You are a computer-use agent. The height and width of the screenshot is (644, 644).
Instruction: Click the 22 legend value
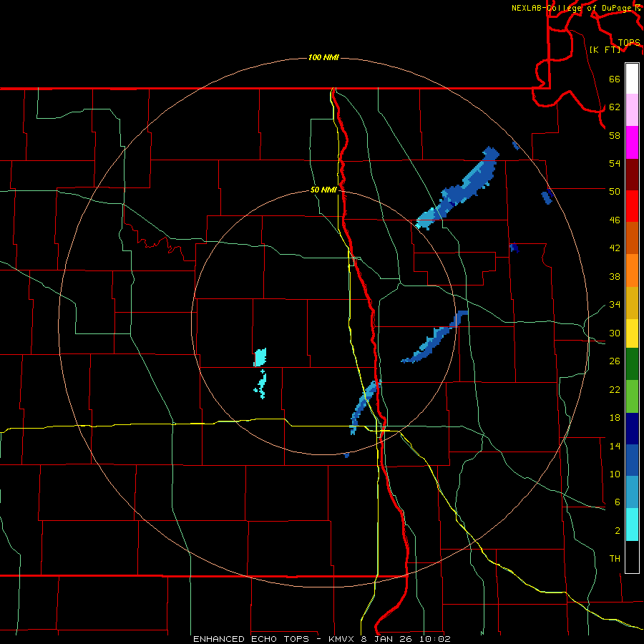[x=615, y=390]
